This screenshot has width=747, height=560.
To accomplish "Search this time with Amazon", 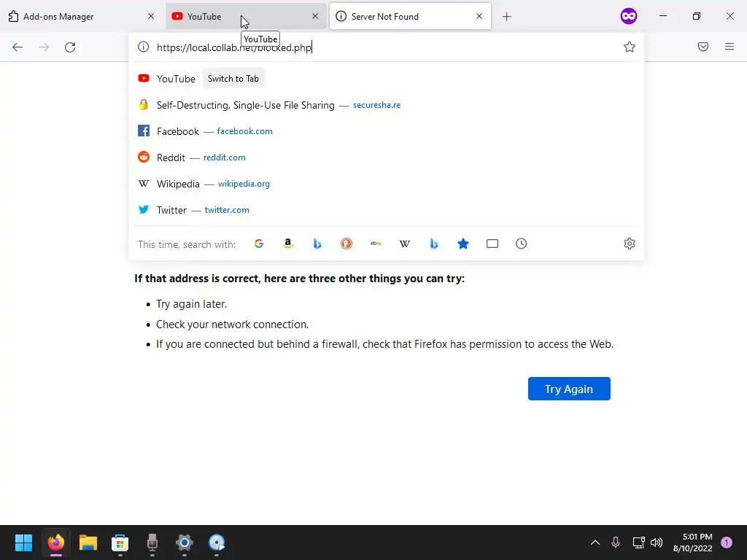I will tap(287, 244).
